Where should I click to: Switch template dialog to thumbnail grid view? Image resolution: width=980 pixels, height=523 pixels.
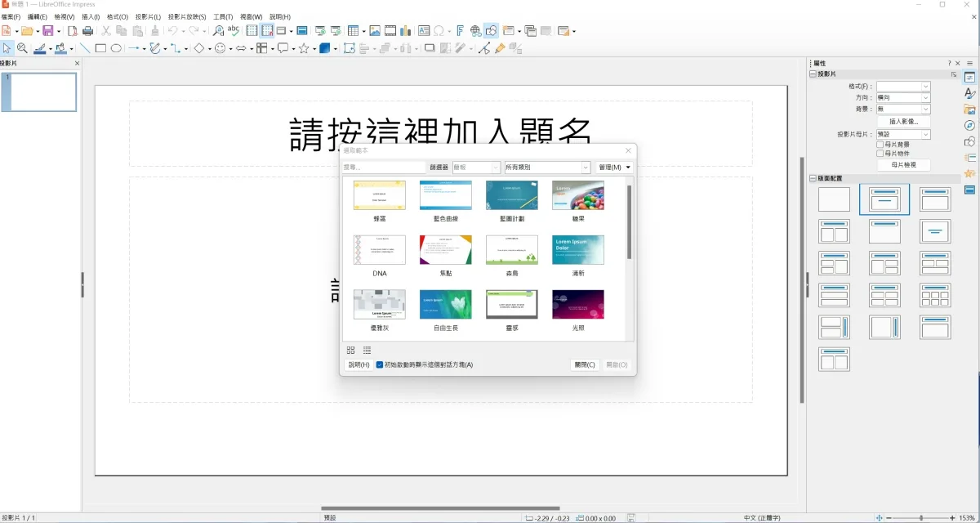(351, 351)
